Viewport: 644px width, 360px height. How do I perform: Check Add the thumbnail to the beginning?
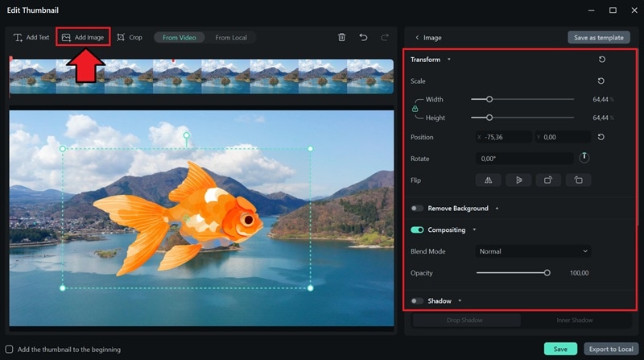[x=9, y=350]
